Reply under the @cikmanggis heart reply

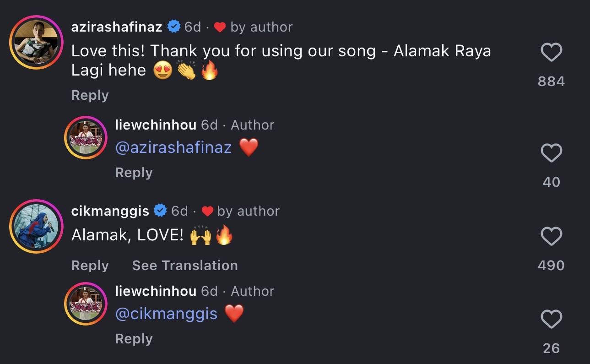point(134,339)
